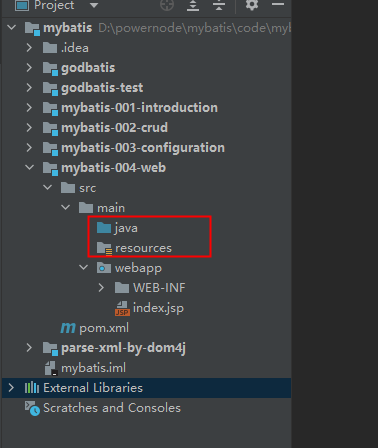Select Scratches and Consoles
Viewport: 378px width, 448px height.
[103, 408]
